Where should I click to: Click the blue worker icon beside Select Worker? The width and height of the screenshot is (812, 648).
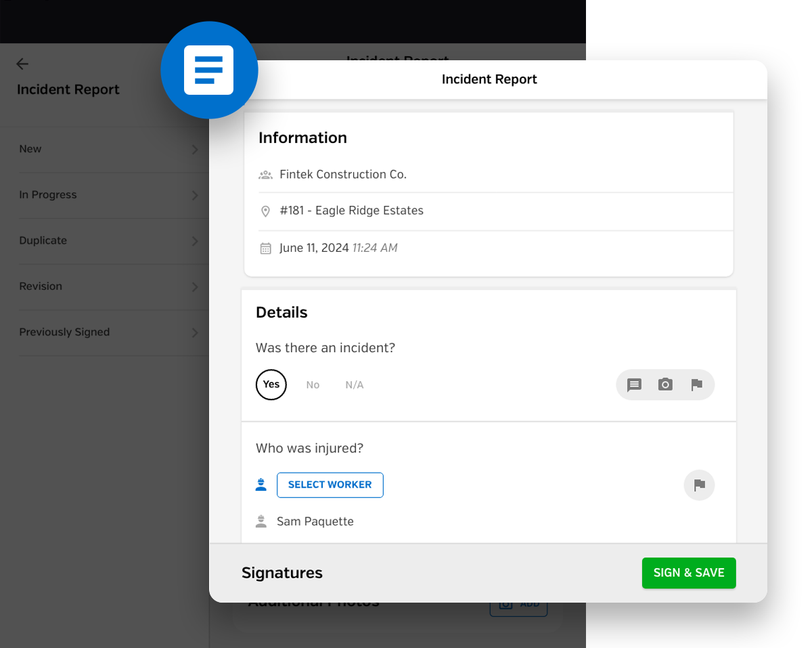click(x=261, y=485)
